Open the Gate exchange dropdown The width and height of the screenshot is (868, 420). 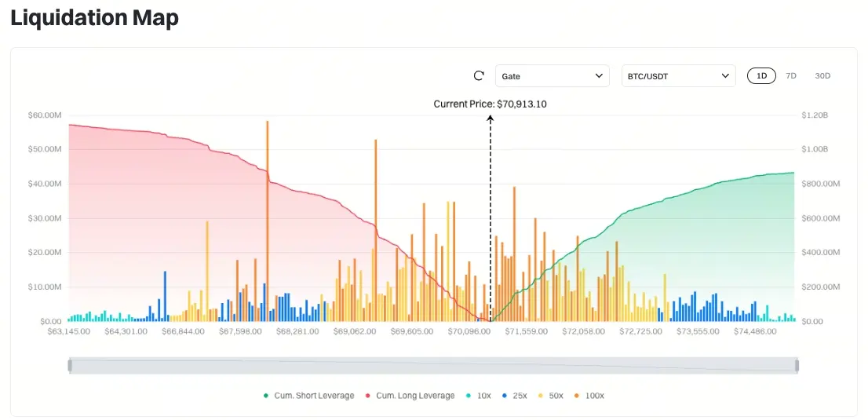point(552,76)
